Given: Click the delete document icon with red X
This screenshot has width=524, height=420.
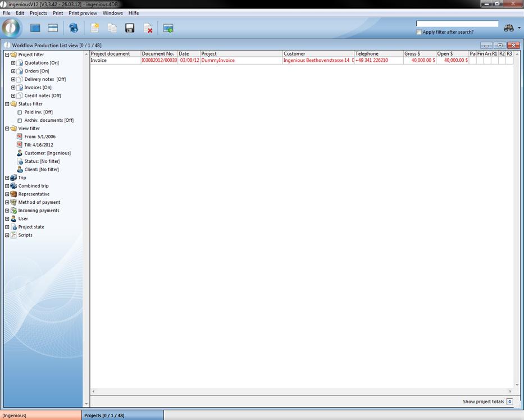Looking at the screenshot, I should pyautogui.click(x=148, y=28).
